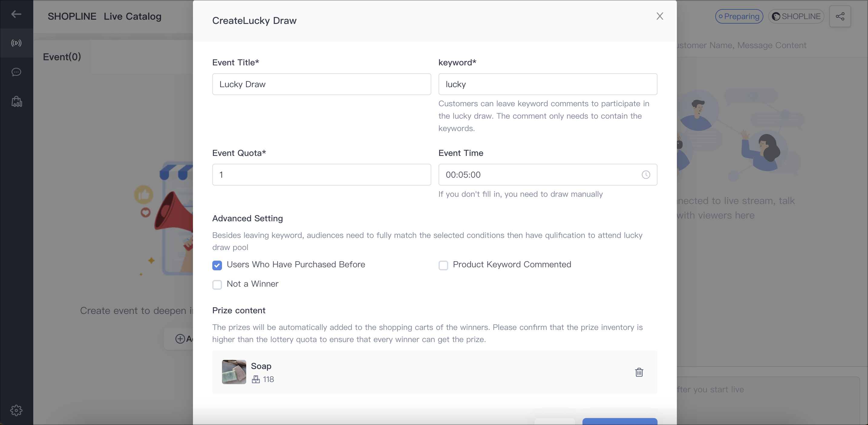Focus the Event Title input field
This screenshot has width=868, height=425.
click(321, 84)
